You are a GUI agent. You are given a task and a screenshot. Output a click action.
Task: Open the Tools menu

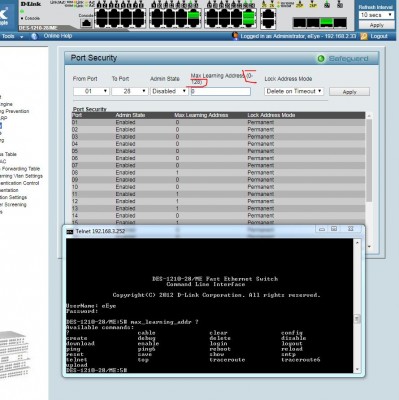pyautogui.click(x=12, y=36)
